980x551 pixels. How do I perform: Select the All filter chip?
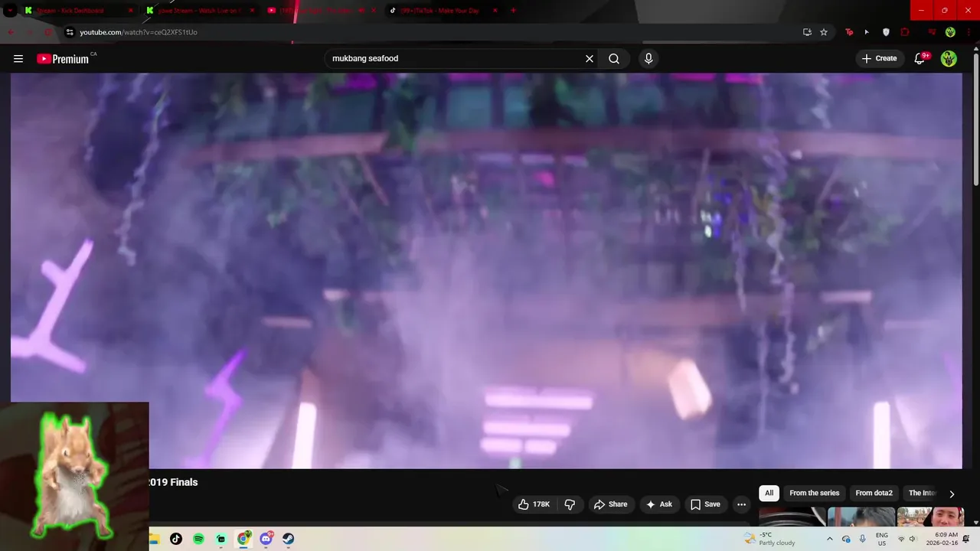[769, 494]
